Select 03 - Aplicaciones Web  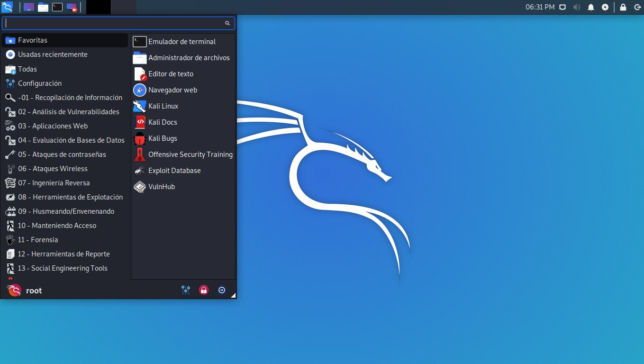[x=65, y=126]
